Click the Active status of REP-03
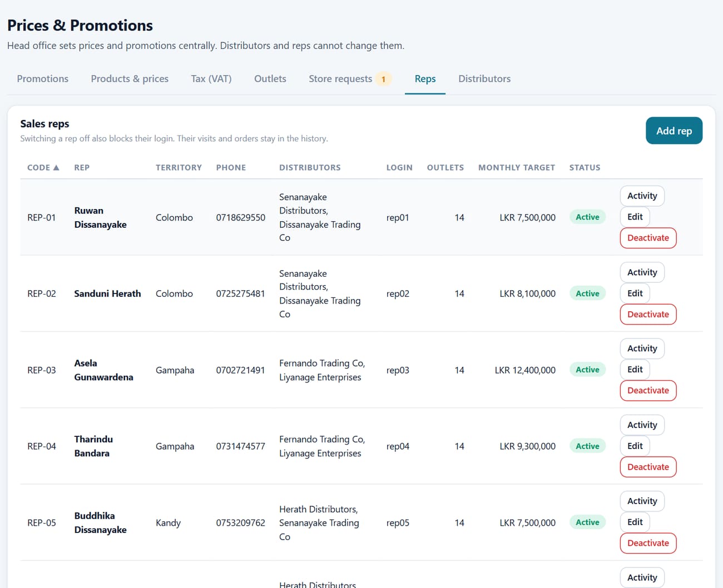Screen dimensions: 723x588 coord(587,370)
